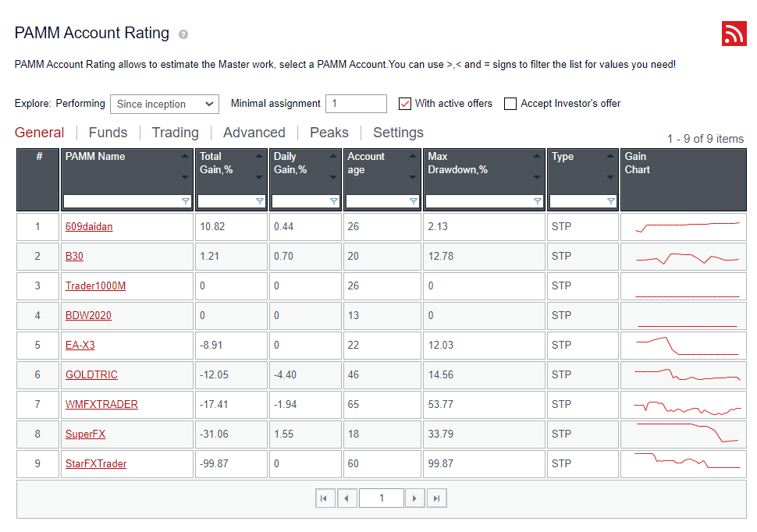757x532 pixels.
Task: Click the filter icon in Max Drawdown column
Action: 537,201
